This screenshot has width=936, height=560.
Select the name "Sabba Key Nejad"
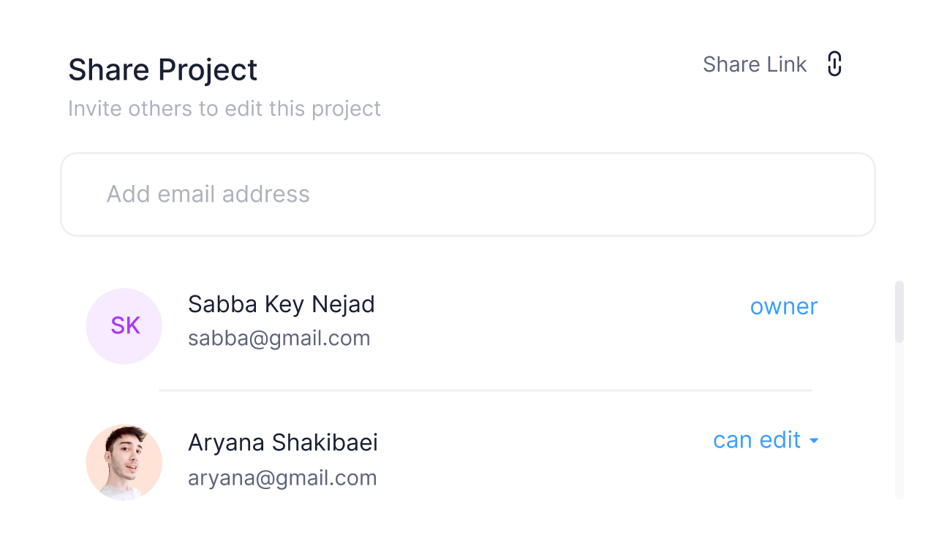point(282,304)
